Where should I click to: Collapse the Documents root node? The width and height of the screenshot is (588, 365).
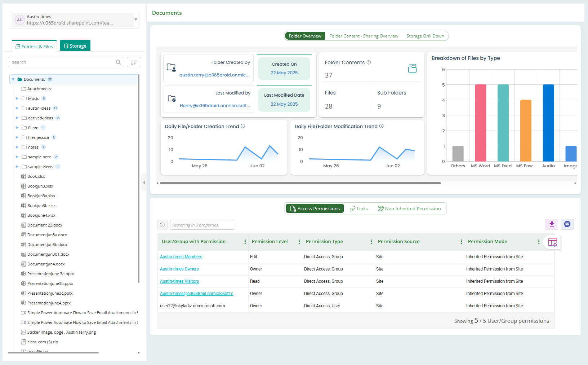tap(13, 79)
